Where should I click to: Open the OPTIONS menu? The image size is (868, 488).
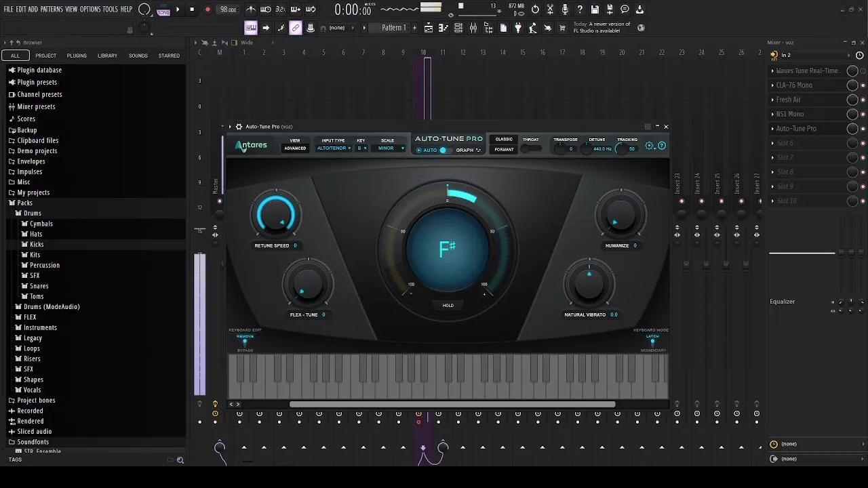[90, 9]
